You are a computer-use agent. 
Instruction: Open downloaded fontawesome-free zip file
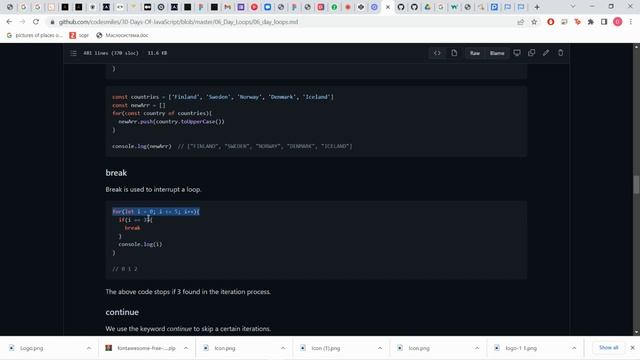click(141, 348)
